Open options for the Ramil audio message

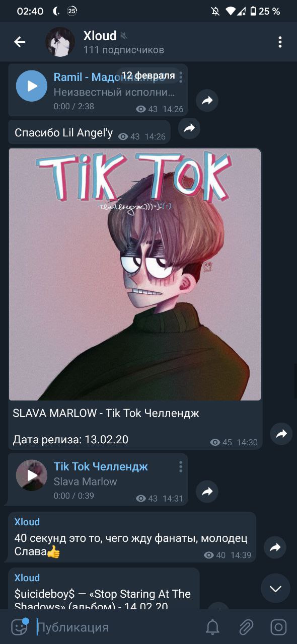point(181,77)
